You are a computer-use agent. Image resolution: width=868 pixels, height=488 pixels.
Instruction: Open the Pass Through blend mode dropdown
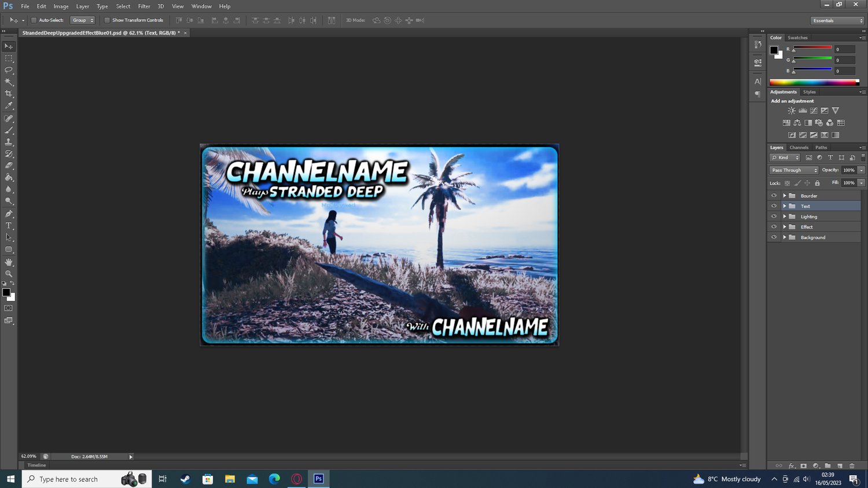pos(794,170)
